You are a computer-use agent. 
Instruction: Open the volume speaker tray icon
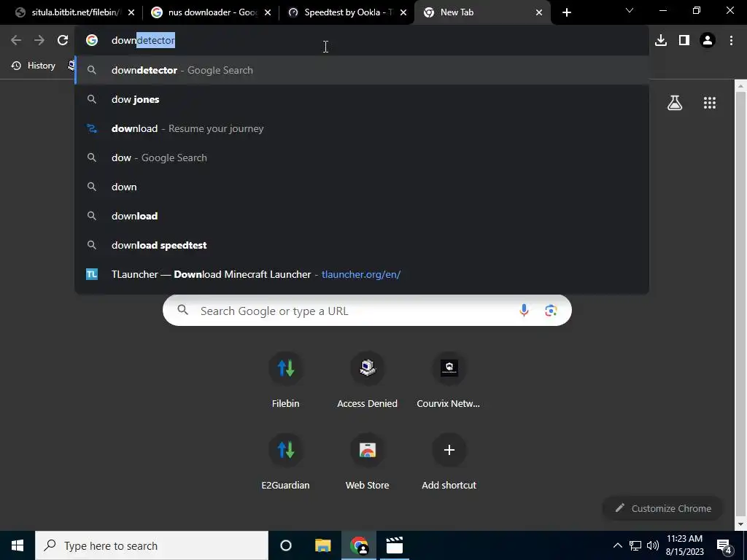pos(653,545)
